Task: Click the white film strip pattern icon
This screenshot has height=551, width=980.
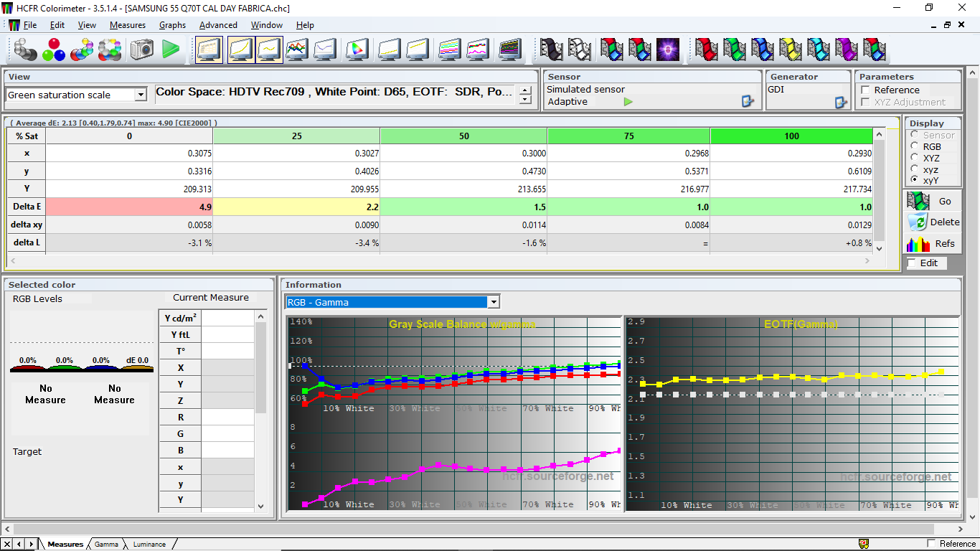Action: 580,50
